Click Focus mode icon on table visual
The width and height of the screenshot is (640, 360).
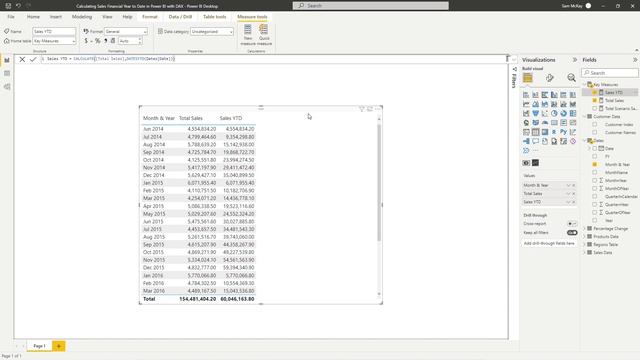pyautogui.click(x=370, y=109)
